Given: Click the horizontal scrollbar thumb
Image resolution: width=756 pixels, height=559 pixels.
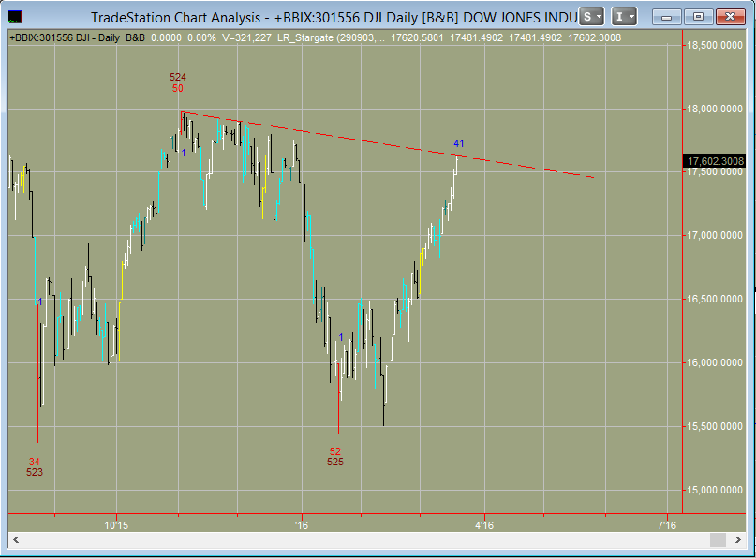Looking at the screenshot, I should [x=718, y=539].
